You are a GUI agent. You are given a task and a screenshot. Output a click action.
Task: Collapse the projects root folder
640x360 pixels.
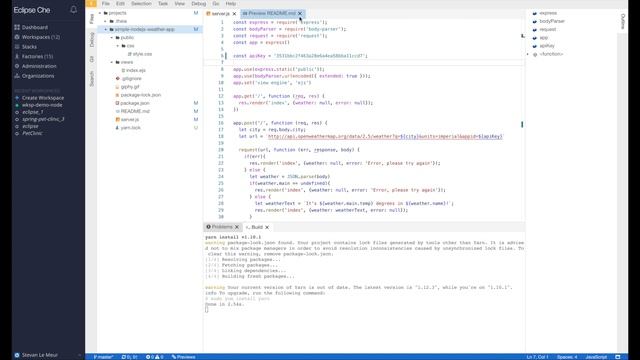(100, 13)
